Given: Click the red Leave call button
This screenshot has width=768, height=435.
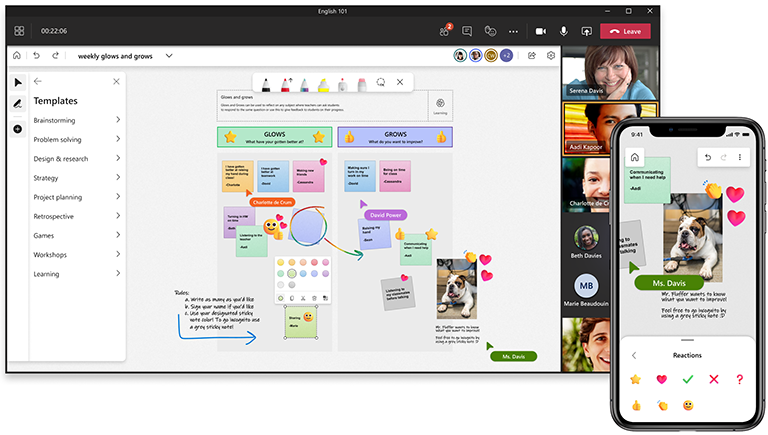Looking at the screenshot, I should click(x=624, y=31).
